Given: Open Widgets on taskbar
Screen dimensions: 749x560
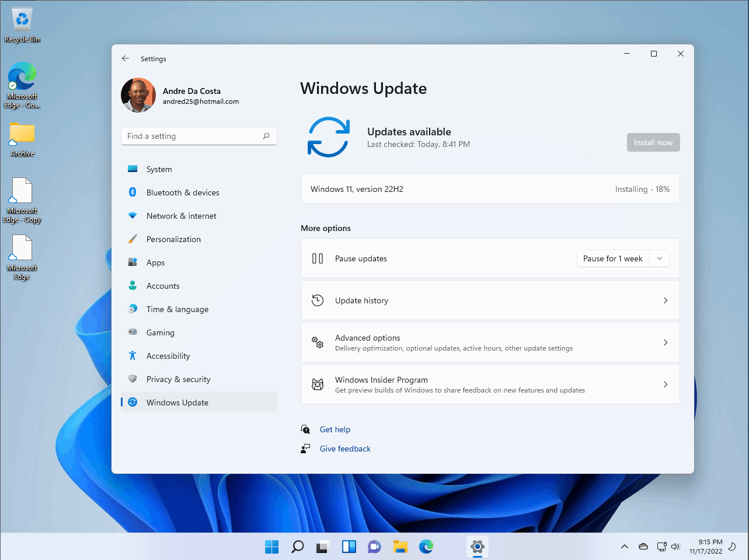Looking at the screenshot, I should 349,547.
